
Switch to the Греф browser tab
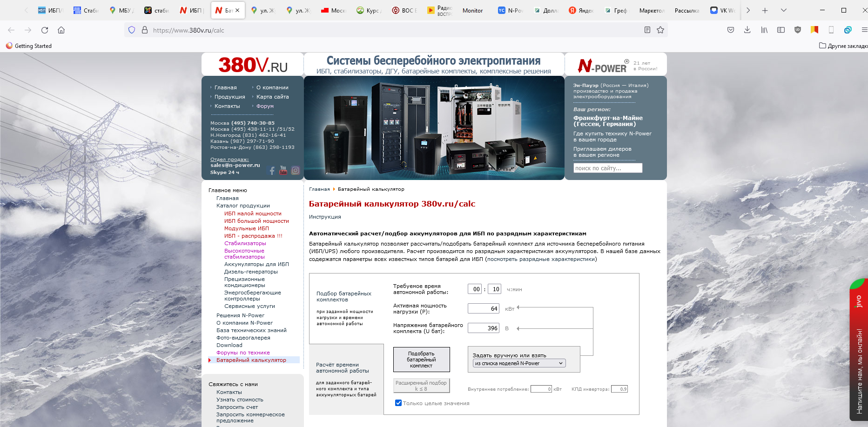616,10
